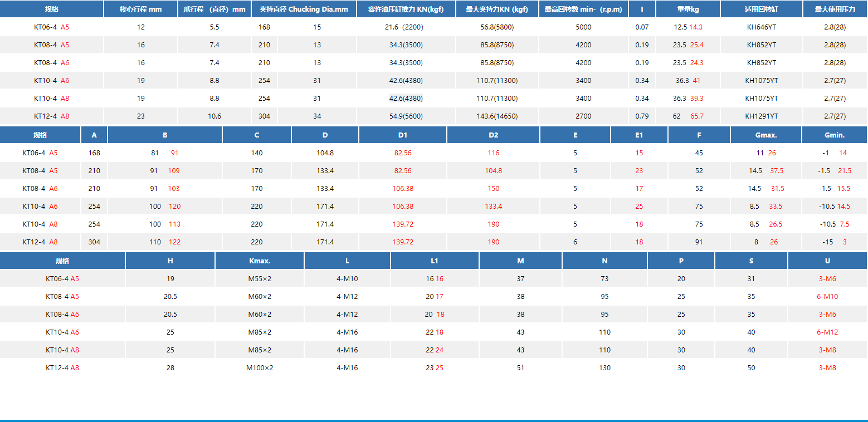Click the 5000 rpm value
Viewport: 868px width, 422px height.
tap(583, 27)
